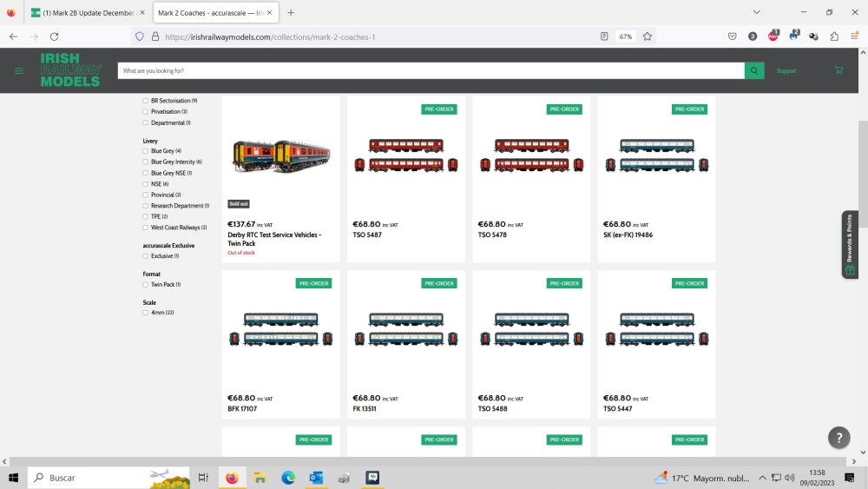Close the Mark 2B Update December tab
868x489 pixels.
point(142,13)
